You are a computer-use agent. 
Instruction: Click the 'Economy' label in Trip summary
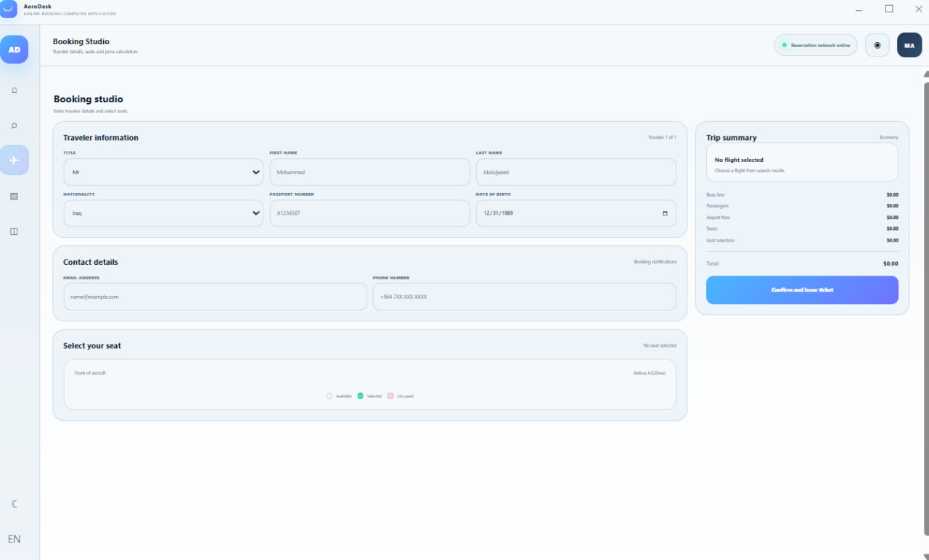click(x=889, y=137)
